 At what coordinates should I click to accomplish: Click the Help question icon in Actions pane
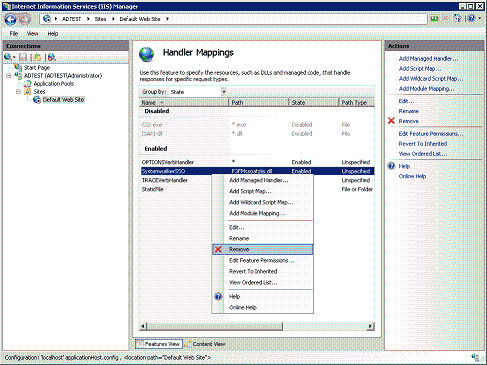392,166
